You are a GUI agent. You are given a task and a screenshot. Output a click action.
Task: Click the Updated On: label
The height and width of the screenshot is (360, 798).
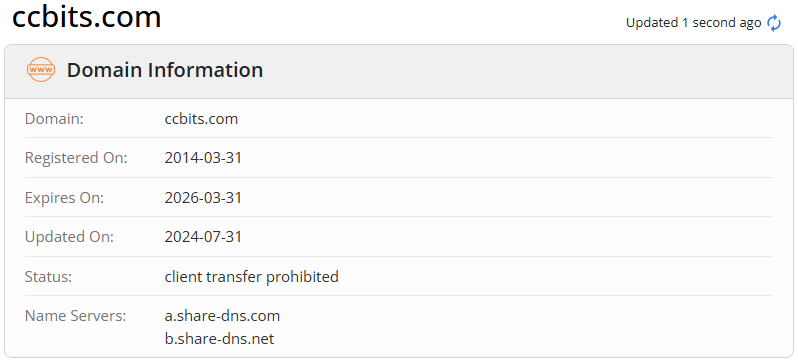[x=69, y=237]
